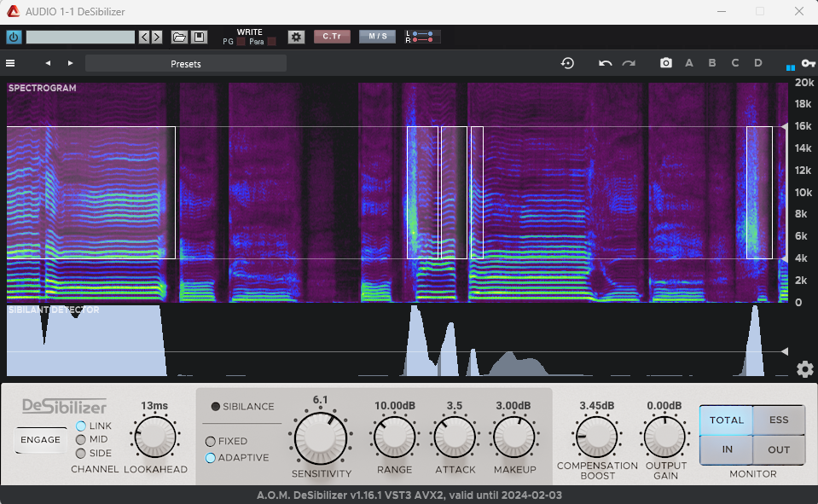Switch to snapshot slot B
The height and width of the screenshot is (504, 818).
[x=712, y=63]
